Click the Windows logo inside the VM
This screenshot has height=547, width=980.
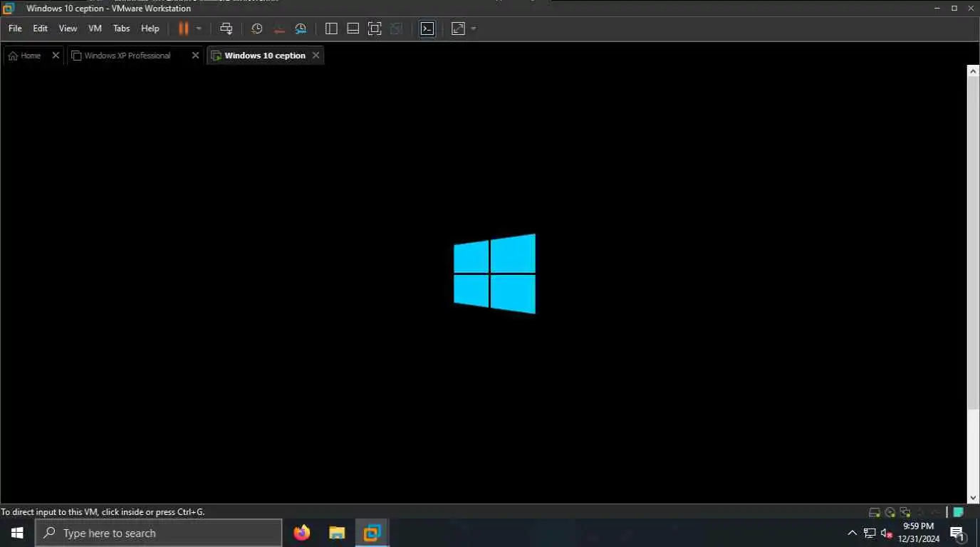coord(494,273)
